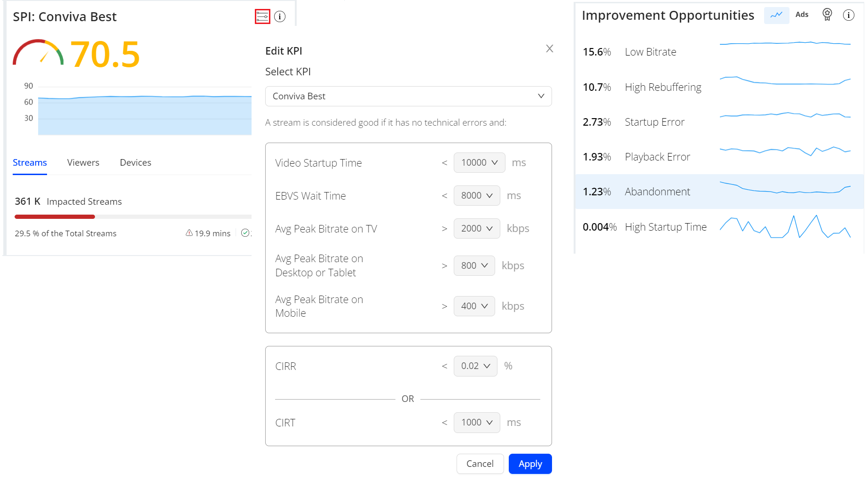This screenshot has height=481, width=868.
Task: Open the Improvement Opportunities info icon
Action: 848,15
